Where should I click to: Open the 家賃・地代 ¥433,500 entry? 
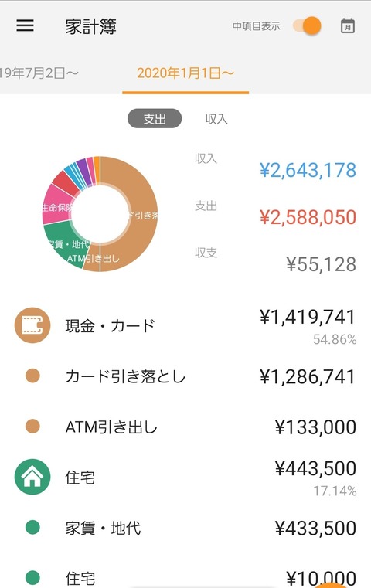pyautogui.click(x=185, y=528)
